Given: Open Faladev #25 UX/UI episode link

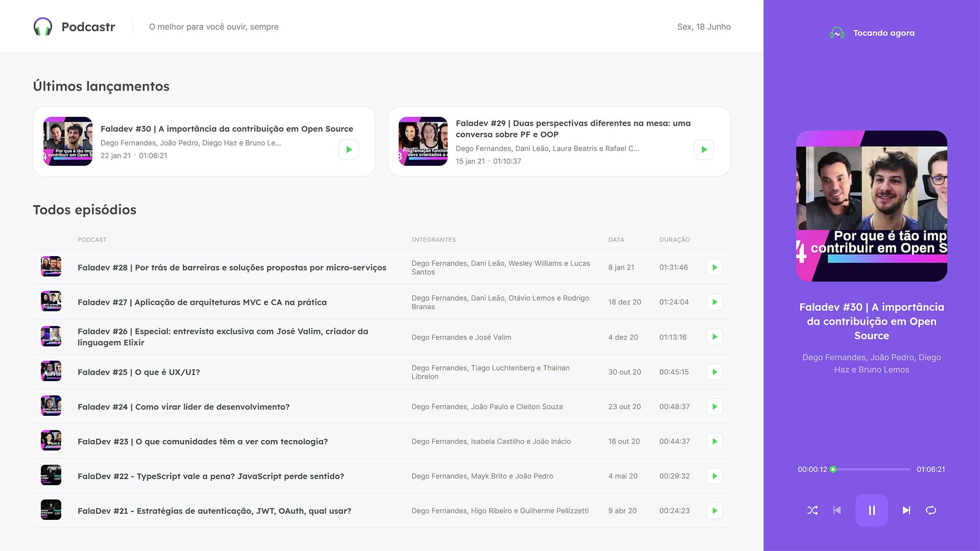Looking at the screenshot, I should pos(139,372).
